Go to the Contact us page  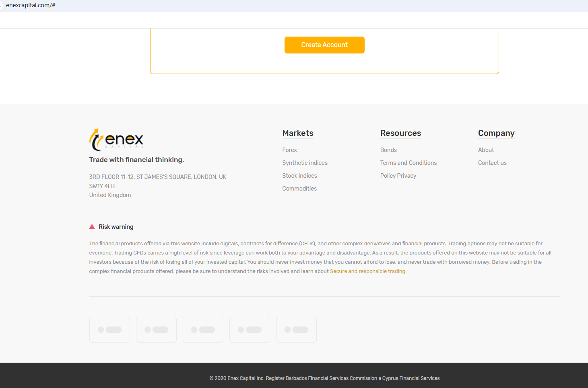[492, 163]
